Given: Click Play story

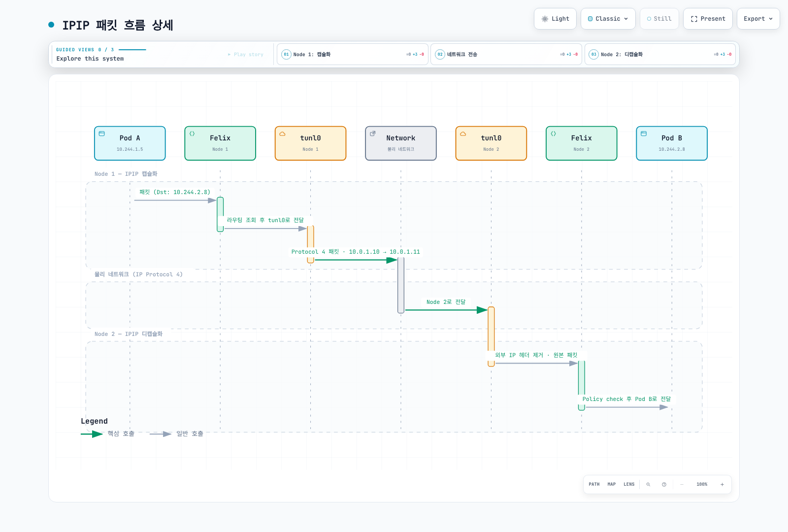Looking at the screenshot, I should (246, 55).
